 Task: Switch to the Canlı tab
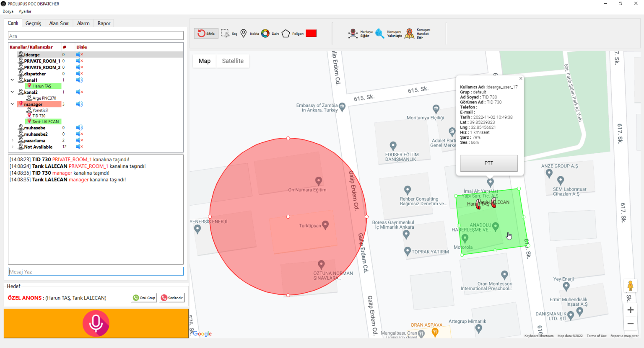(x=13, y=23)
